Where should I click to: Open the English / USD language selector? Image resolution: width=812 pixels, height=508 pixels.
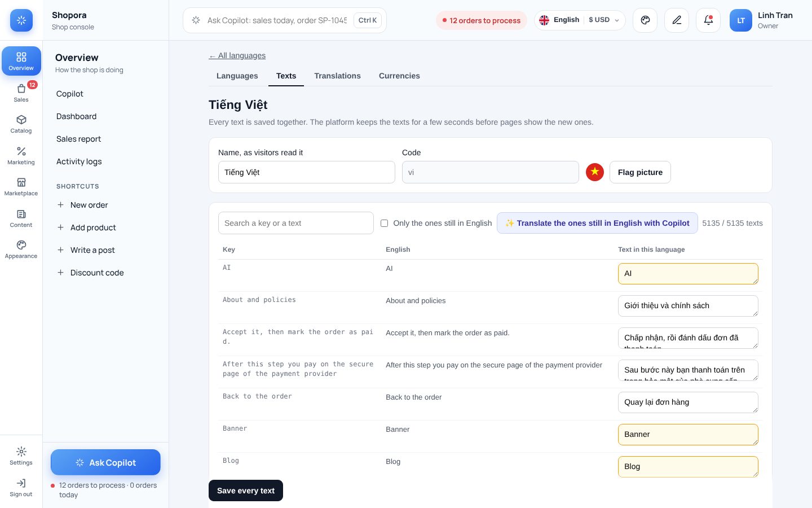(580, 20)
